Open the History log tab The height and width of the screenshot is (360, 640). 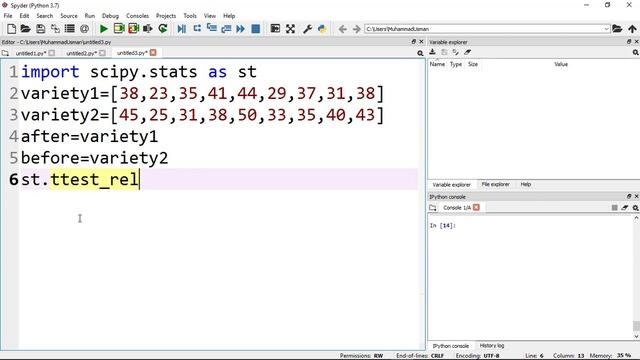click(x=491, y=346)
